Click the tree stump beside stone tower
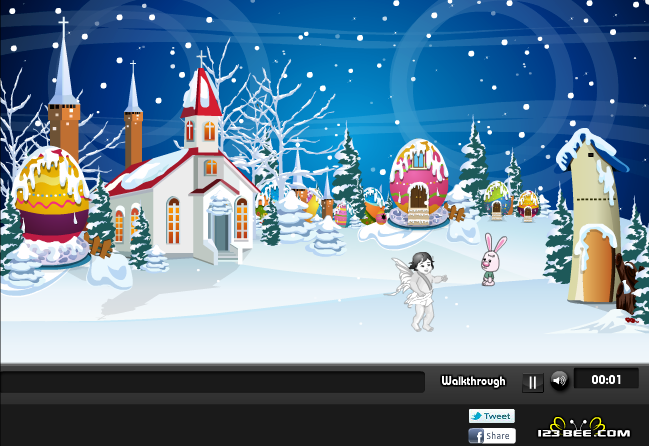This screenshot has width=649, height=446. [625, 284]
